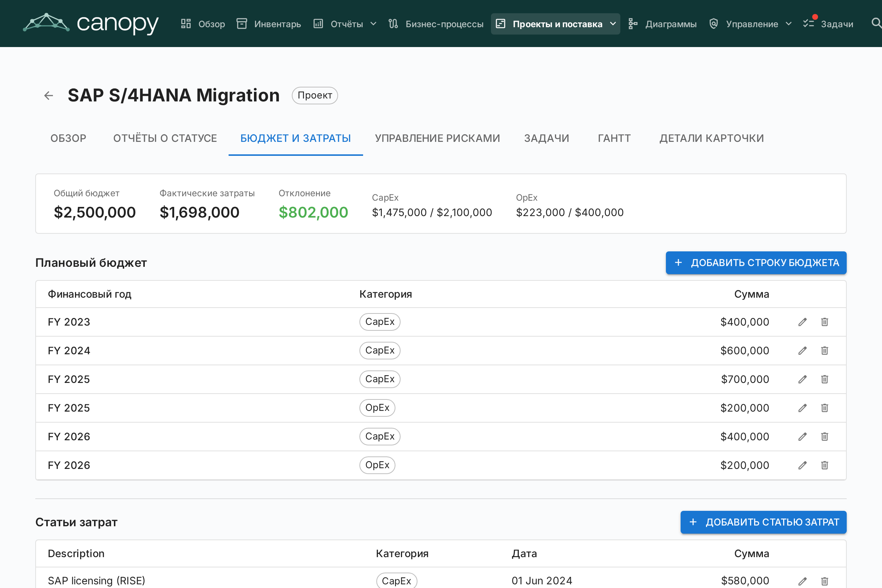Click the $1,698,000 actual costs value
Image resolution: width=882 pixels, height=588 pixels.
[x=200, y=213]
